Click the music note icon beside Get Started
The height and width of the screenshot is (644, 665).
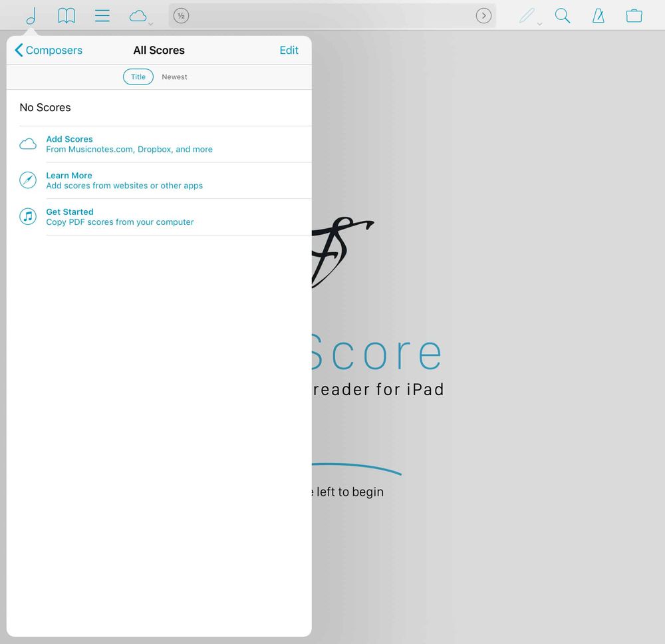pos(28,216)
